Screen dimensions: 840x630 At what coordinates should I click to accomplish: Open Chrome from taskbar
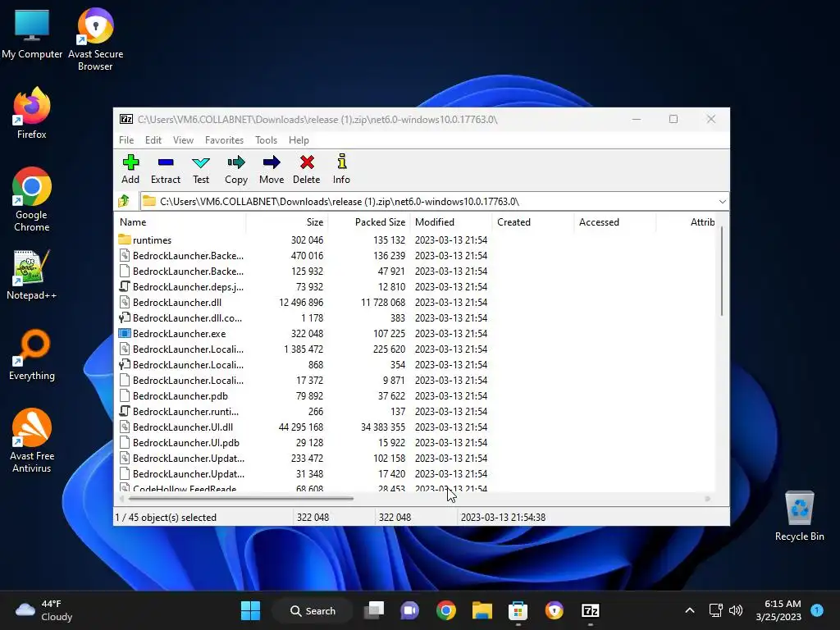(x=445, y=610)
